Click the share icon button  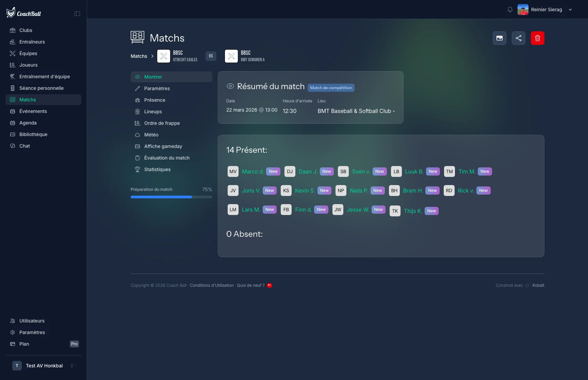518,38
